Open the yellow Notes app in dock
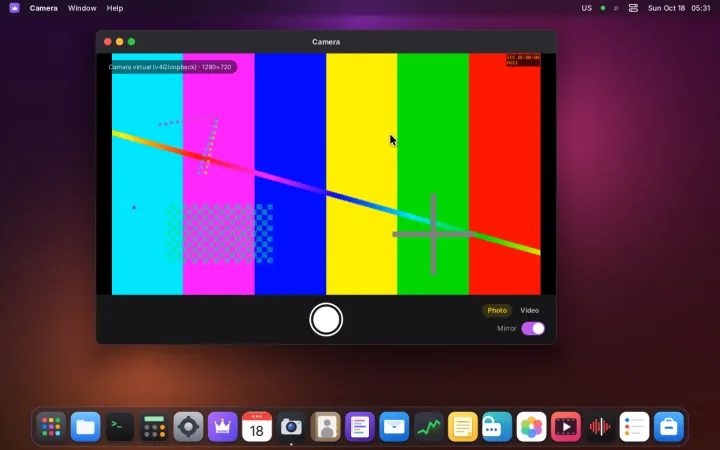The width and height of the screenshot is (720, 450). point(463,427)
